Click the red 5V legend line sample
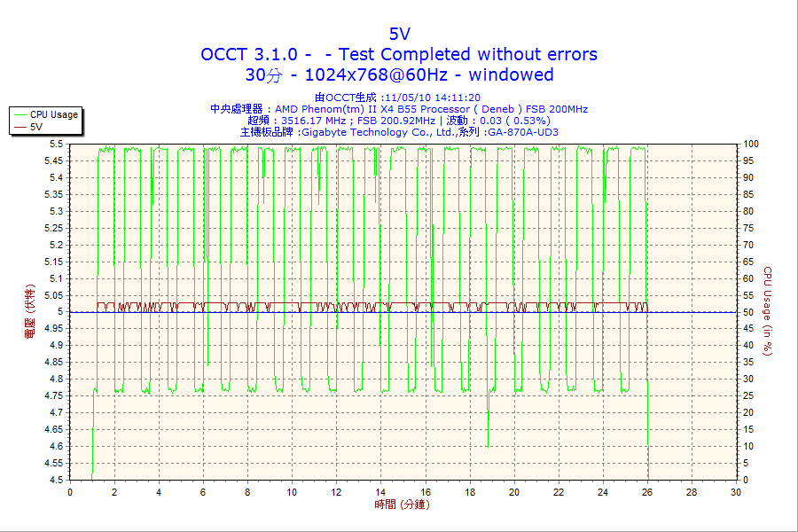 (20, 128)
